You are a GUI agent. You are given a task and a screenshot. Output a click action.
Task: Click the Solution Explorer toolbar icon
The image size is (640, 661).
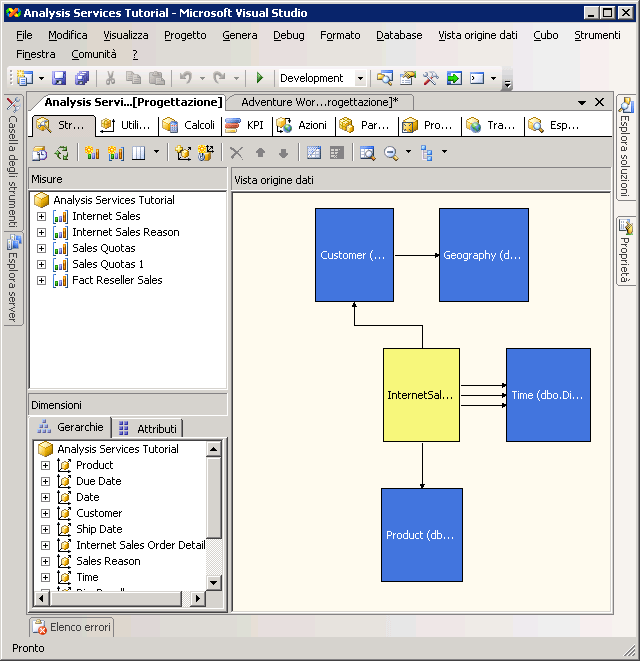pos(385,78)
